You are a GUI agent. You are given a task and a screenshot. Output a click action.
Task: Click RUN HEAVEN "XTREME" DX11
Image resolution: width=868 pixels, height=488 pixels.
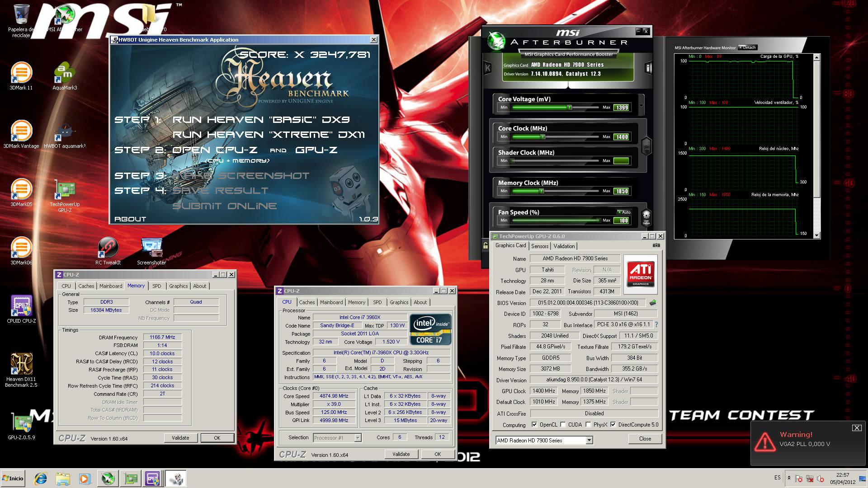click(x=269, y=135)
